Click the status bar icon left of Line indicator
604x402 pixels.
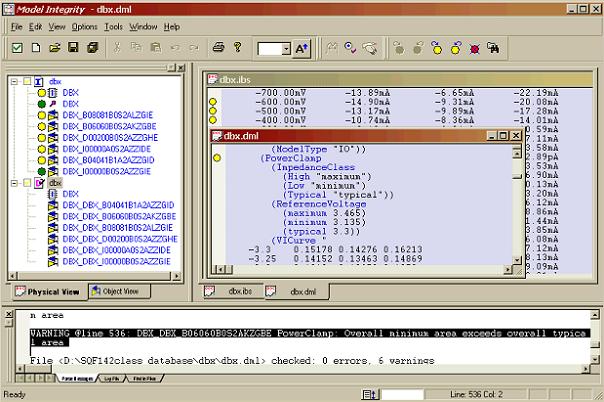click(x=371, y=395)
